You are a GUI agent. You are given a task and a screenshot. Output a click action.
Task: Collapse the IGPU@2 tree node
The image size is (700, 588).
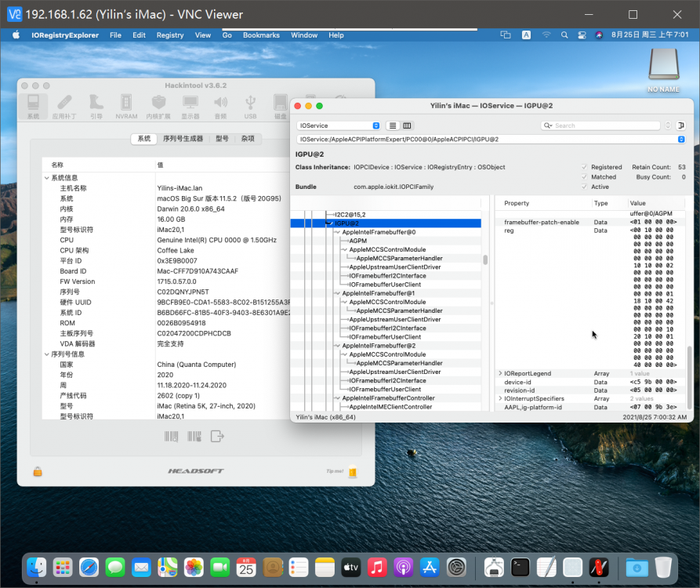point(329,223)
